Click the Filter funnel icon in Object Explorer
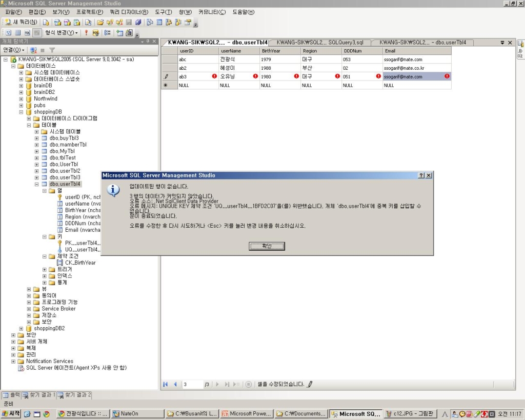Viewport: 525px width, 420px height. (x=52, y=50)
